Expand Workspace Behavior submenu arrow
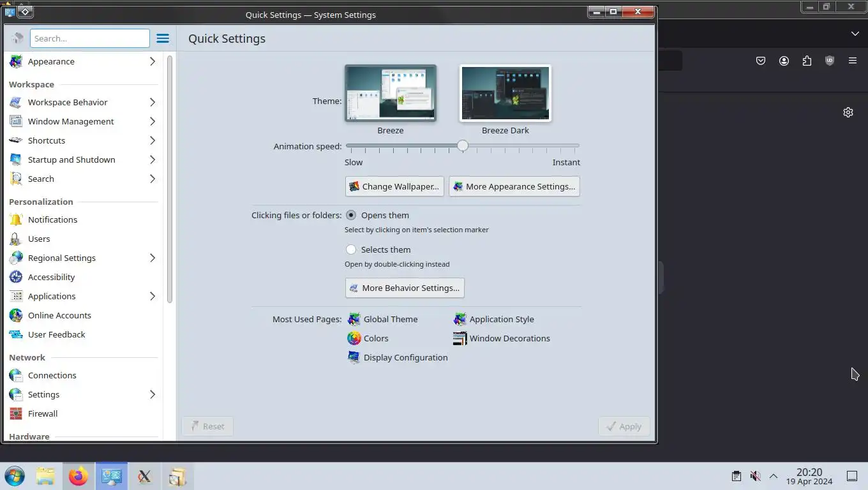The width and height of the screenshot is (868, 490). pos(153,102)
